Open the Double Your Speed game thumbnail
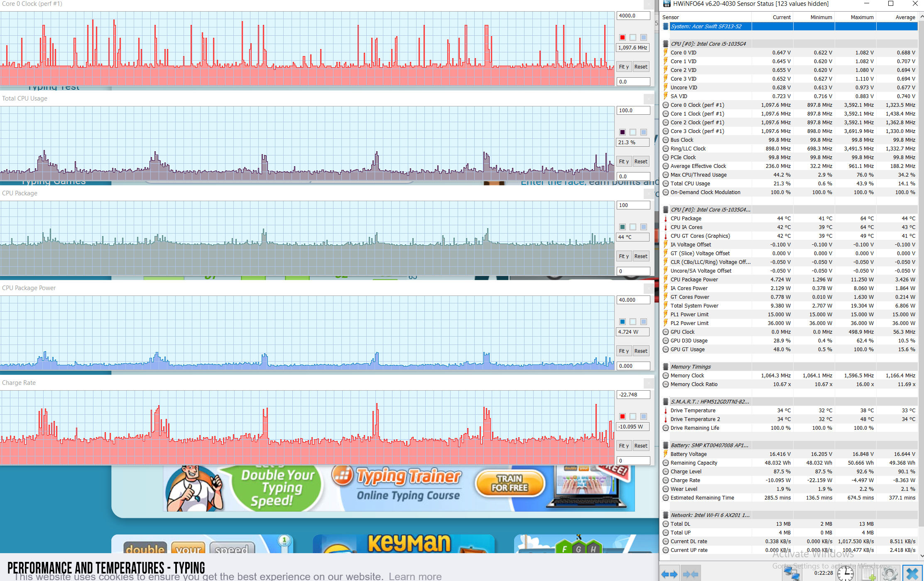Image resolution: width=924 pixels, height=581 pixels. coord(202,544)
